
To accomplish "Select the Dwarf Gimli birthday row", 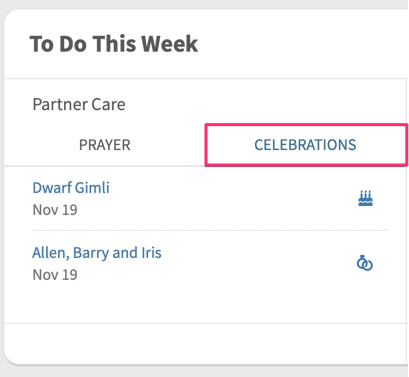I will [x=210, y=198].
